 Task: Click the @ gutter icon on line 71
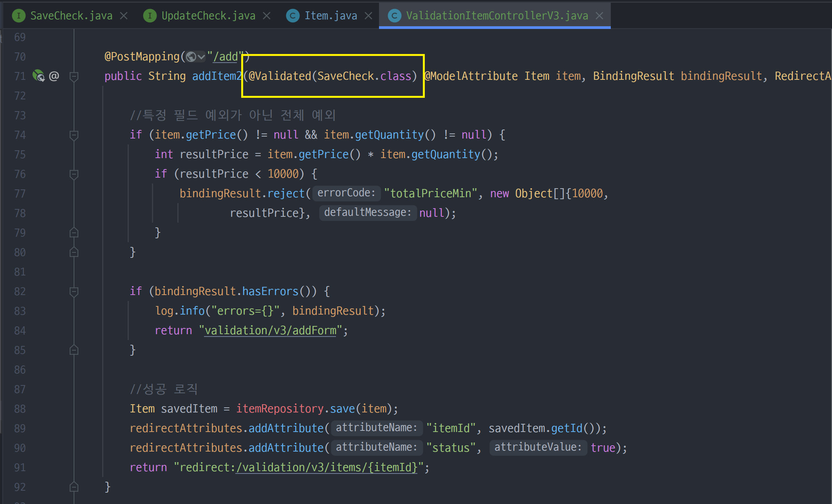54,76
